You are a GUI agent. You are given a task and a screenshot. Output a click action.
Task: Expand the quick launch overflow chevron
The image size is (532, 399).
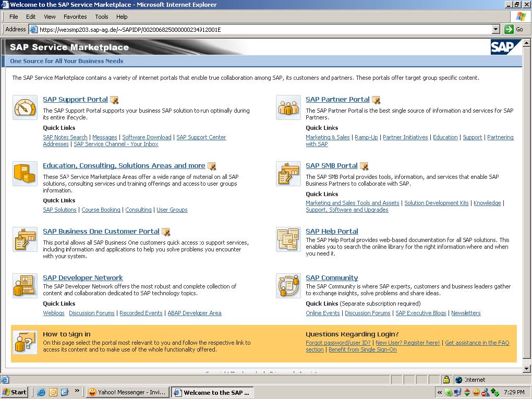(x=77, y=391)
